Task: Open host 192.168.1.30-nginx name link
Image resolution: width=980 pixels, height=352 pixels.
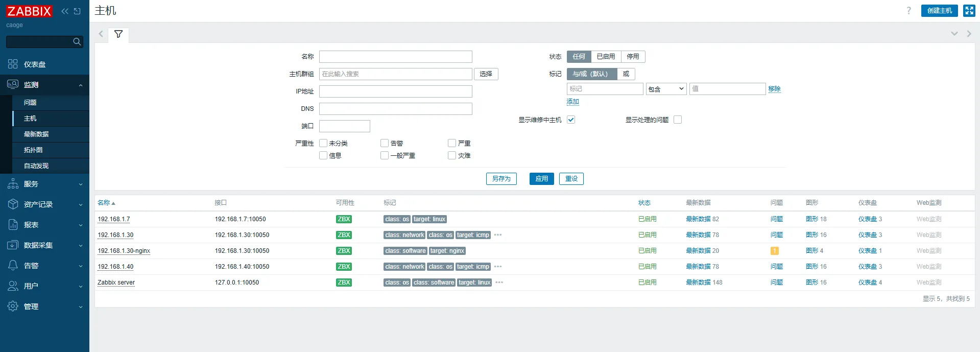Action: pyautogui.click(x=124, y=251)
